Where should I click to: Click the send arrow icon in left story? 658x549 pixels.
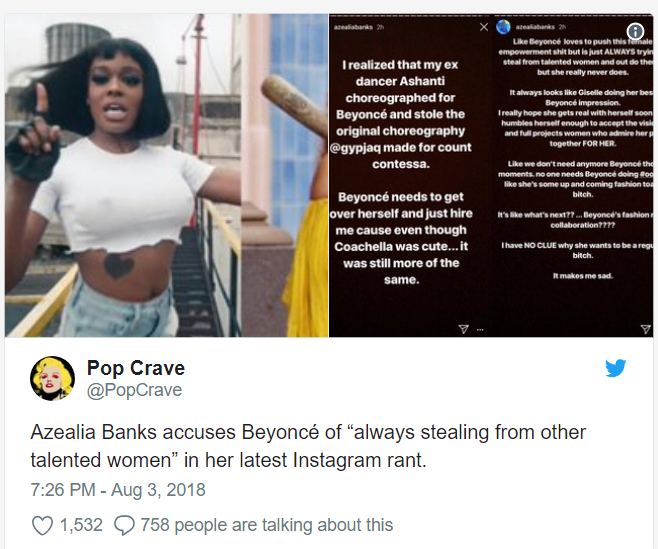pyautogui.click(x=463, y=329)
